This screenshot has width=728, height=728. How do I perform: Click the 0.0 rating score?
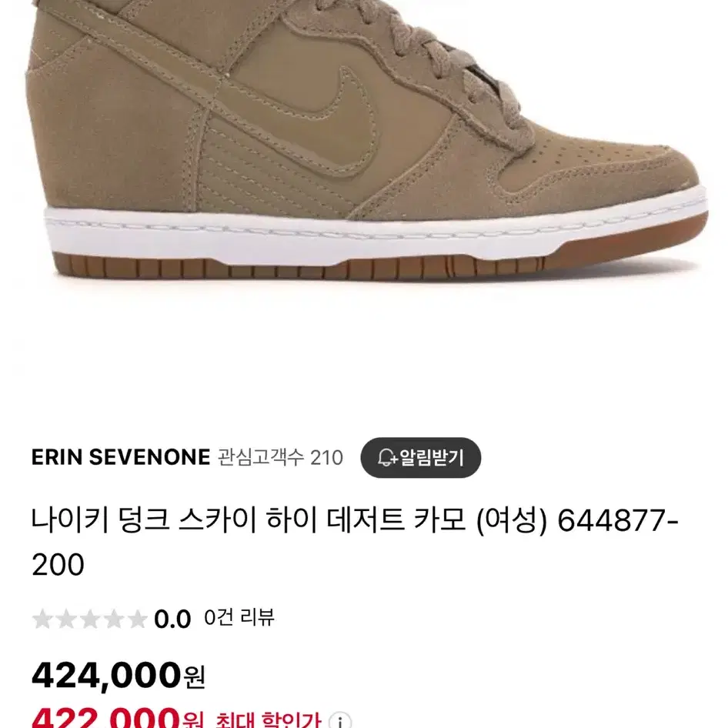(x=172, y=619)
